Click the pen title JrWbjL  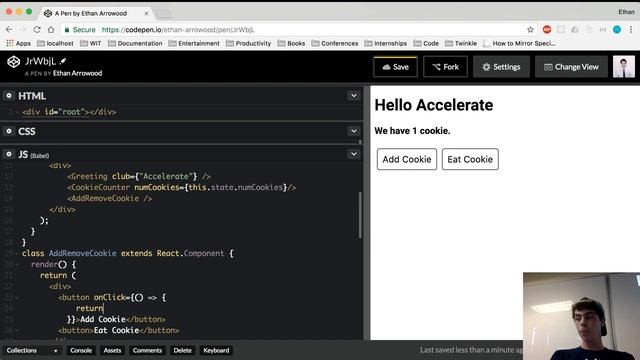pos(40,61)
